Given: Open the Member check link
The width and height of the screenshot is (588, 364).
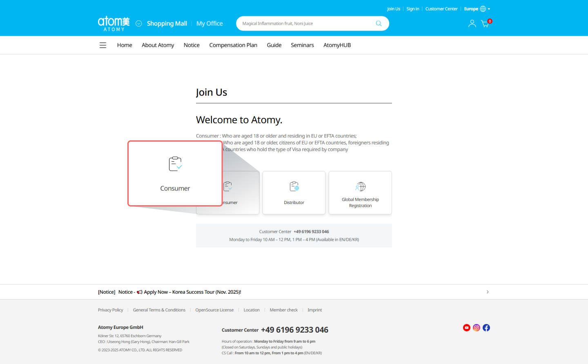Looking at the screenshot, I should (284, 310).
